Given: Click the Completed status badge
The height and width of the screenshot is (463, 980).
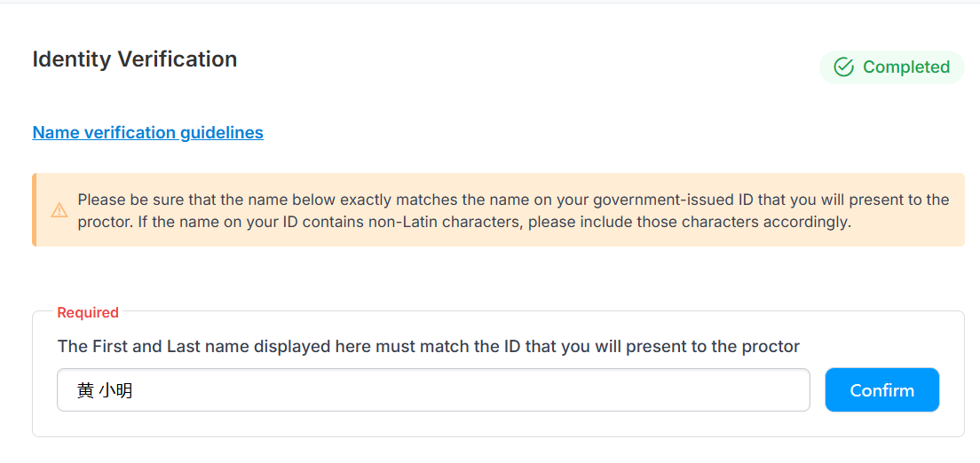Looking at the screenshot, I should [892, 67].
